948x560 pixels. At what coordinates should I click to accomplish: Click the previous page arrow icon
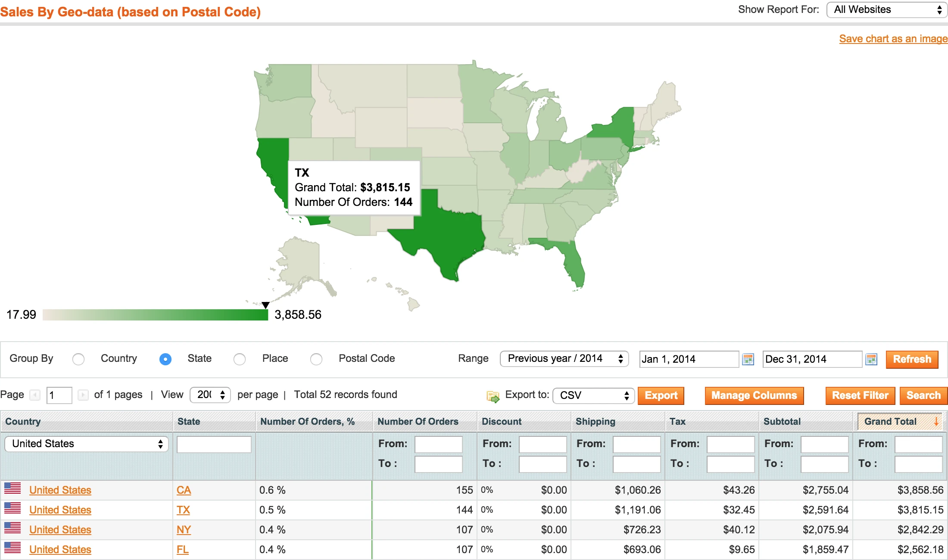tap(35, 395)
